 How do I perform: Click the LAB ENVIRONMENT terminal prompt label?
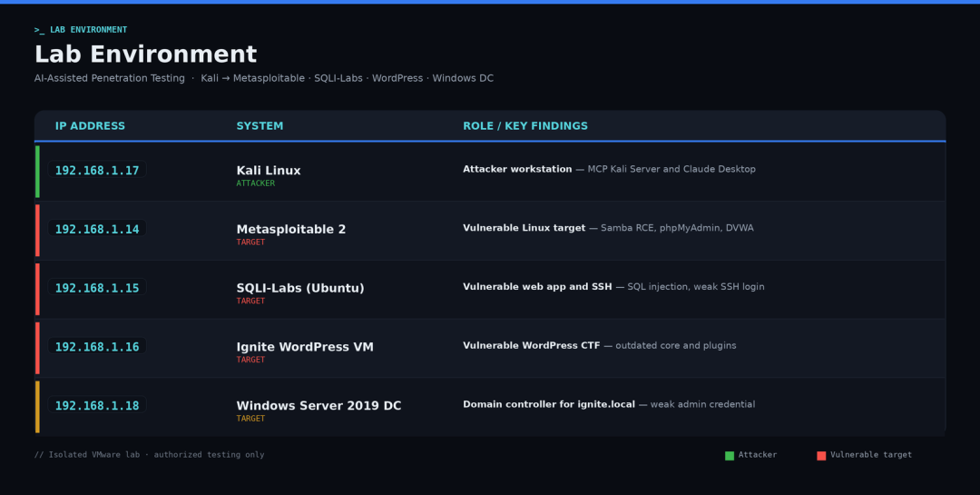(81, 29)
